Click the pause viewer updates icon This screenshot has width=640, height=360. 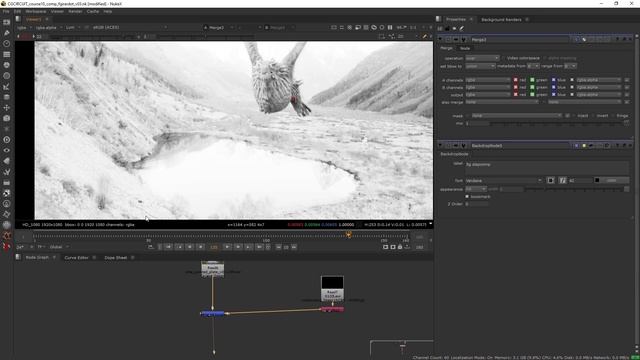point(390,27)
